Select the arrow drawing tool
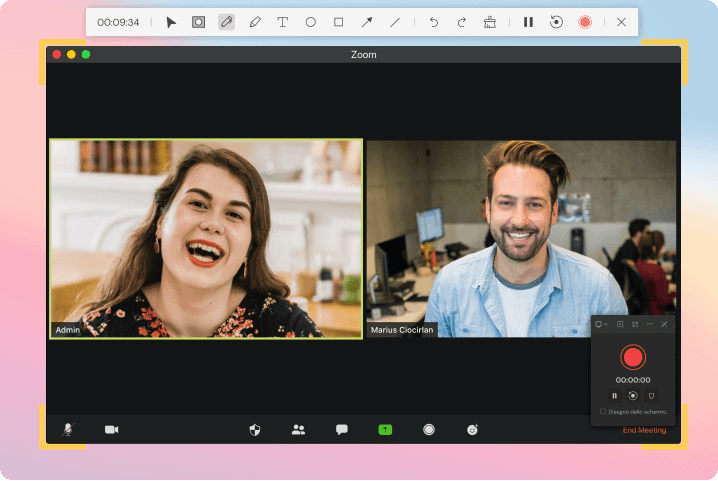718x481 pixels. [x=367, y=22]
